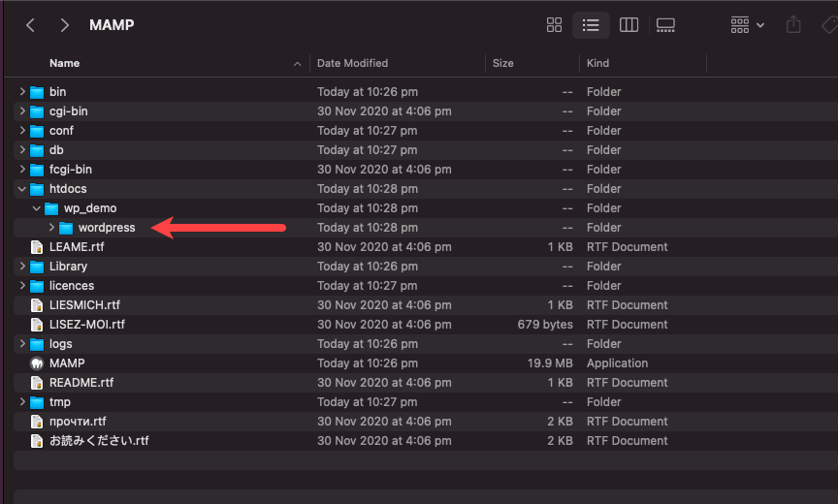This screenshot has height=504, width=838.
Task: Go back with the left arrow
Action: point(30,25)
